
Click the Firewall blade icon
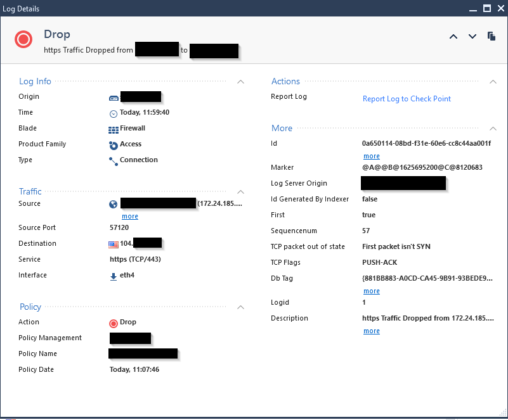(114, 129)
